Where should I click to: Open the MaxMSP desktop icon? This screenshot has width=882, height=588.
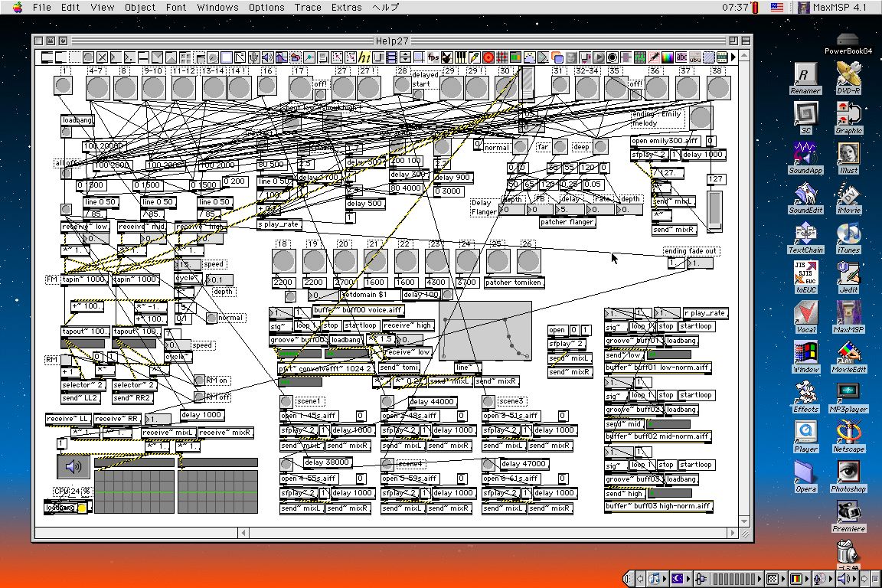click(848, 314)
